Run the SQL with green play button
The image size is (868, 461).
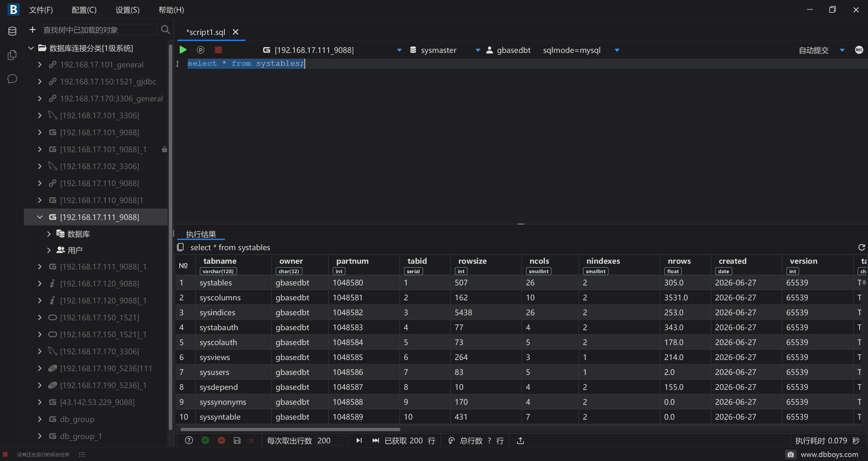click(x=183, y=50)
